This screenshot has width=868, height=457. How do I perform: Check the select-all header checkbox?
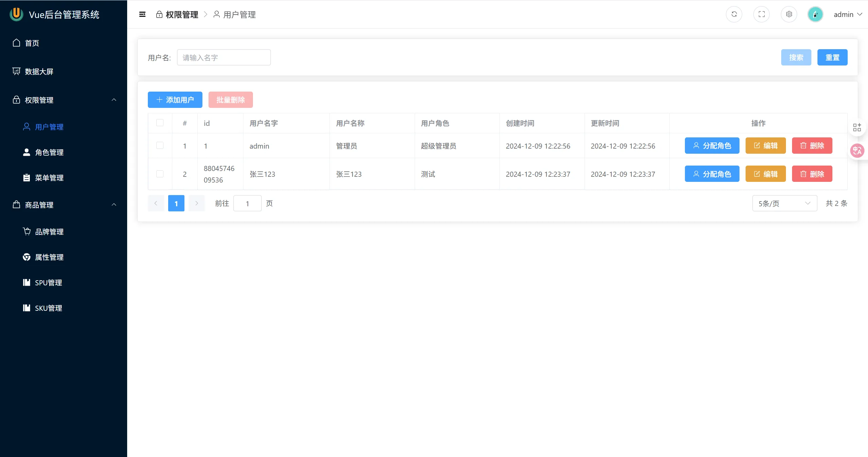160,123
